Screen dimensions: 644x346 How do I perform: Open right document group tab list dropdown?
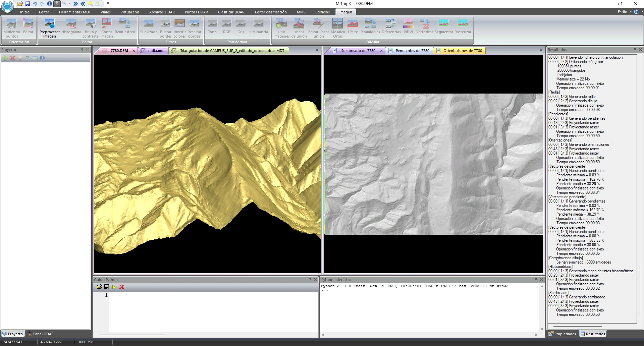[x=541, y=50]
